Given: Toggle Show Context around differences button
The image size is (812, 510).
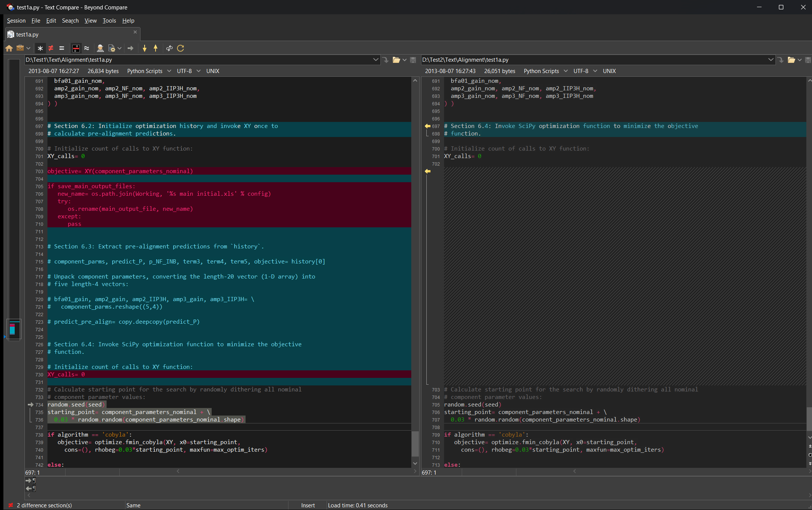Looking at the screenshot, I should pyautogui.click(x=76, y=48).
